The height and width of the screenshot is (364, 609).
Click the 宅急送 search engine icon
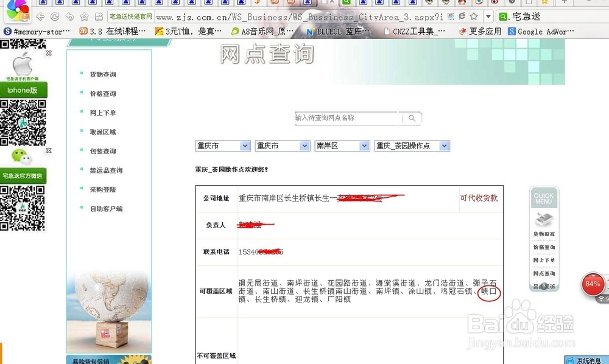click(504, 16)
